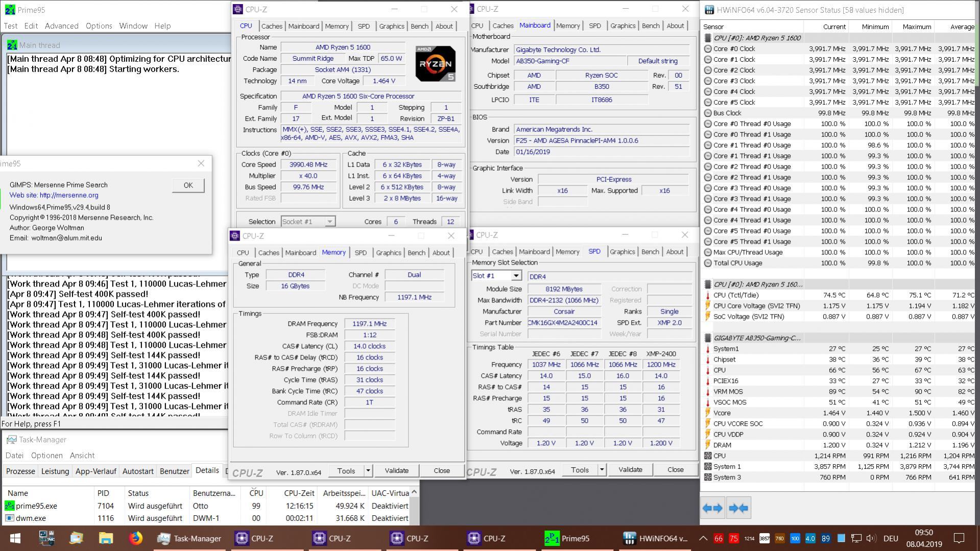Click the Prime95 Main thread window icon
Viewport: 980px width, 551px height.
[12, 45]
